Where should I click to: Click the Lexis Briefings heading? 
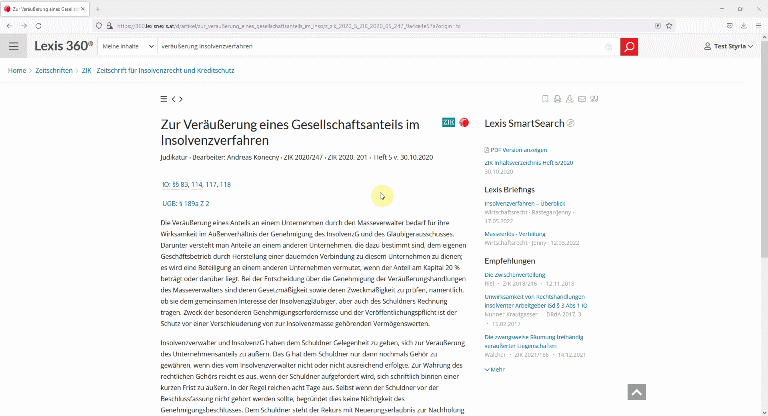pos(509,190)
